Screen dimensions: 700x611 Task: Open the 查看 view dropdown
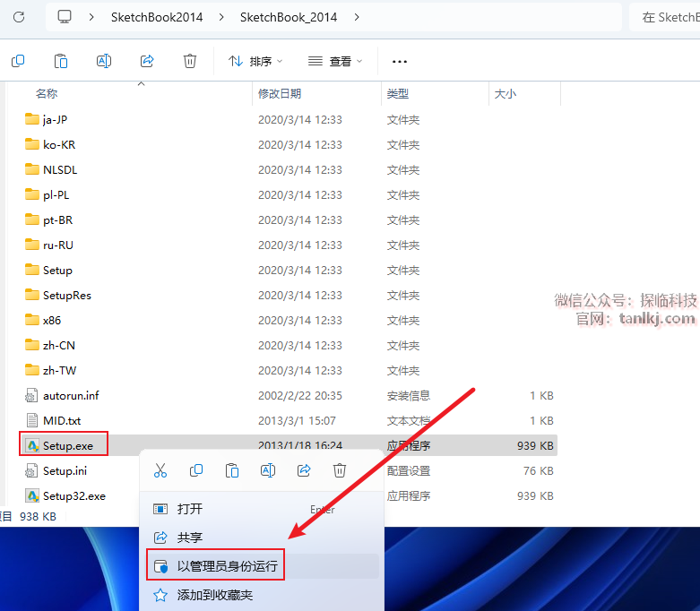click(335, 61)
